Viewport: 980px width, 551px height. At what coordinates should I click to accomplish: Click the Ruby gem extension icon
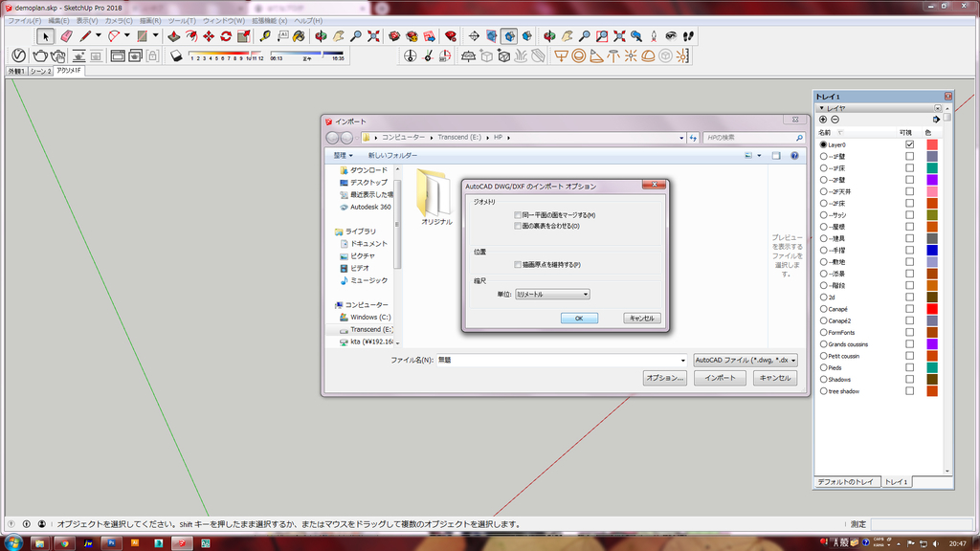pyautogui.click(x=450, y=37)
